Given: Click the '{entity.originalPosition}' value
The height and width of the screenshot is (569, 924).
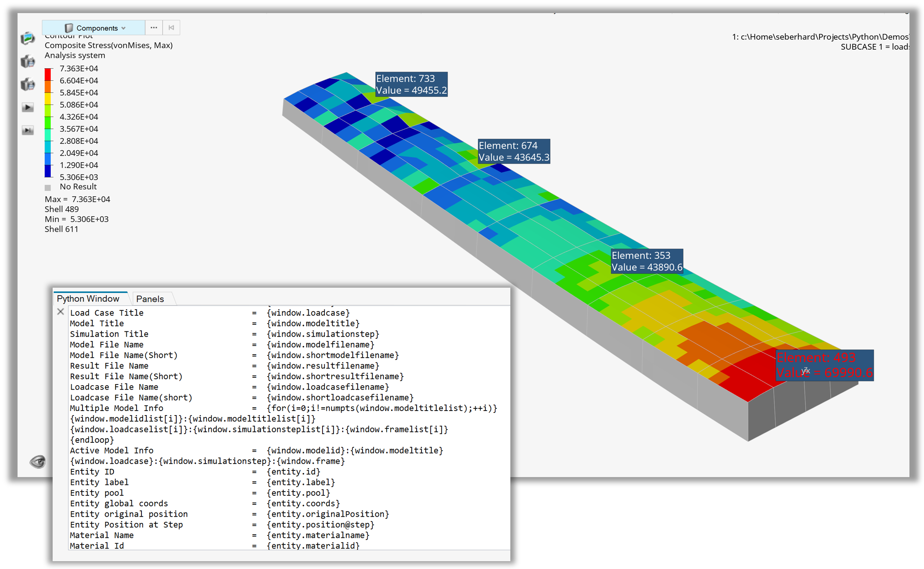Looking at the screenshot, I should (x=327, y=514).
